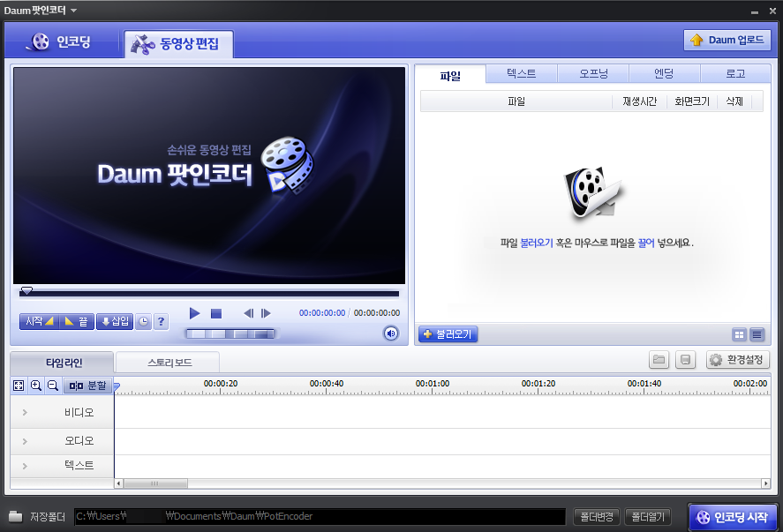
Task: Open the Daum 팟인코더 title dropdown
Action: coord(74,11)
